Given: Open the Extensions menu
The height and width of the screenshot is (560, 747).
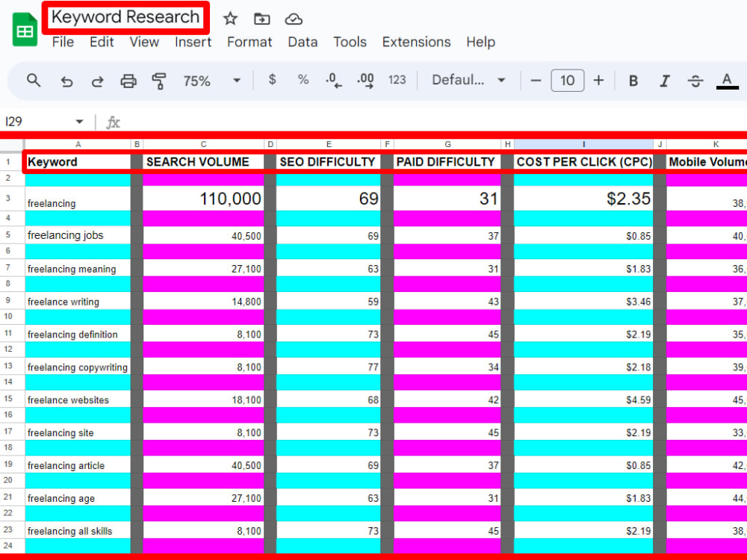Looking at the screenshot, I should pyautogui.click(x=416, y=42).
